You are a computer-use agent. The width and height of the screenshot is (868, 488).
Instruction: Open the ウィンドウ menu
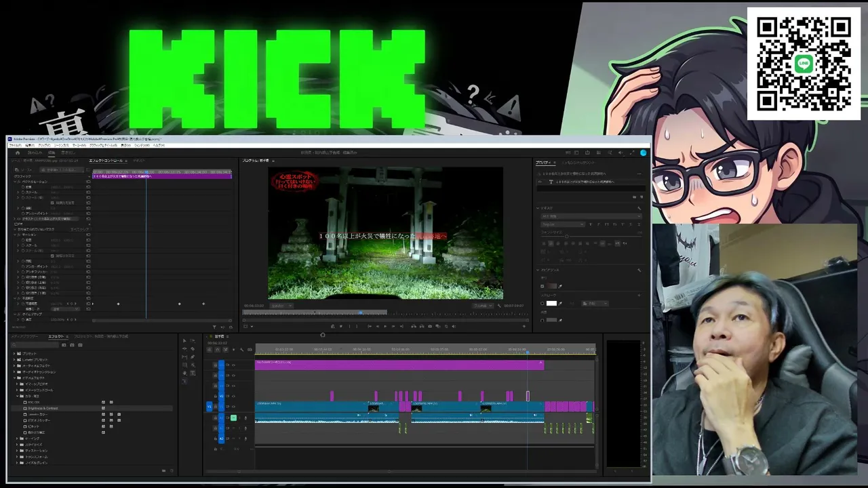click(x=142, y=145)
